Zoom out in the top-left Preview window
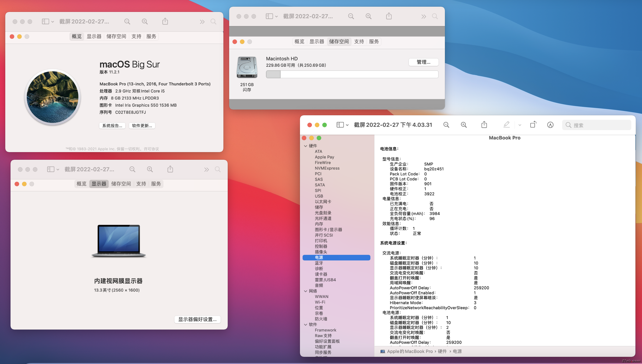 [127, 22]
